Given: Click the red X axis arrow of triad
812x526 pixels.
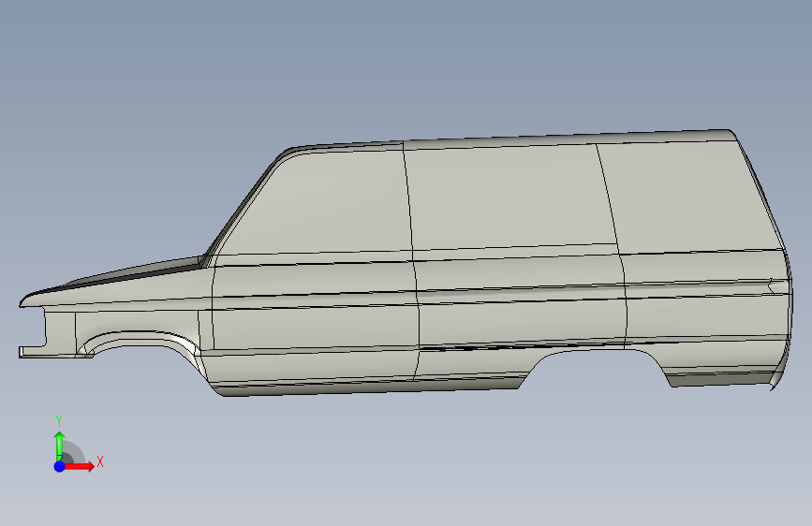Looking at the screenshot, I should [x=80, y=466].
